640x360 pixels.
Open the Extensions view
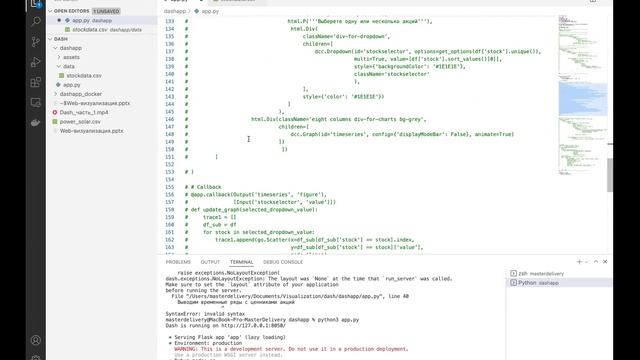click(x=36, y=82)
